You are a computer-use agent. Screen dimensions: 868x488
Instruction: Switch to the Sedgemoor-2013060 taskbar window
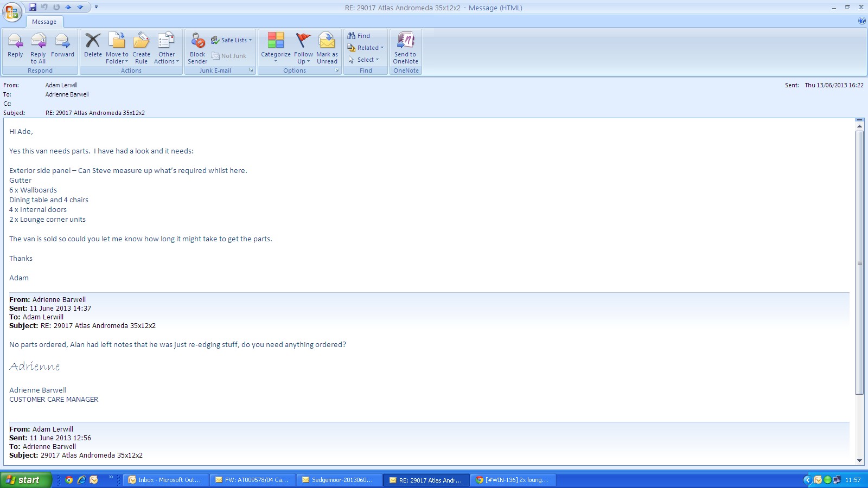(x=340, y=480)
